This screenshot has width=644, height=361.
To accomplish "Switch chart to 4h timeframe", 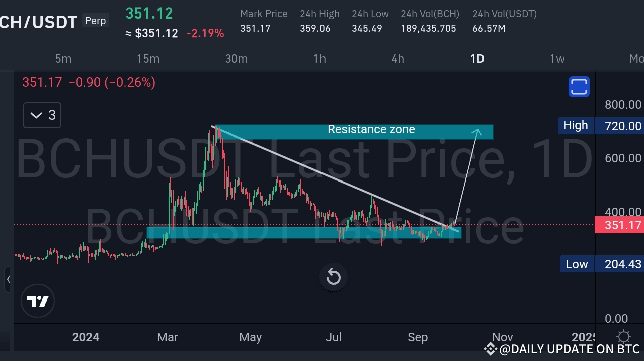I will click(x=397, y=59).
